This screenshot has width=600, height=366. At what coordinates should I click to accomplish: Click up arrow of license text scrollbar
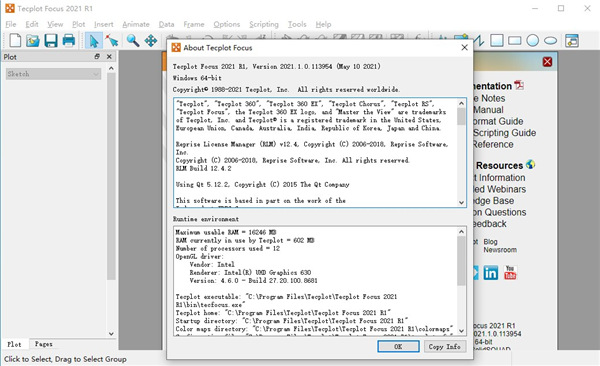[461, 103]
